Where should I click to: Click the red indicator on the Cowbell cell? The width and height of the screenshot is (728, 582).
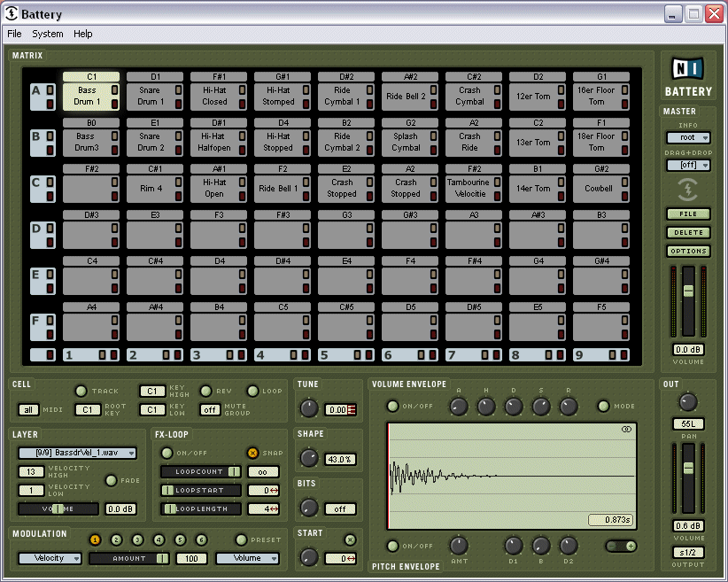(625, 197)
